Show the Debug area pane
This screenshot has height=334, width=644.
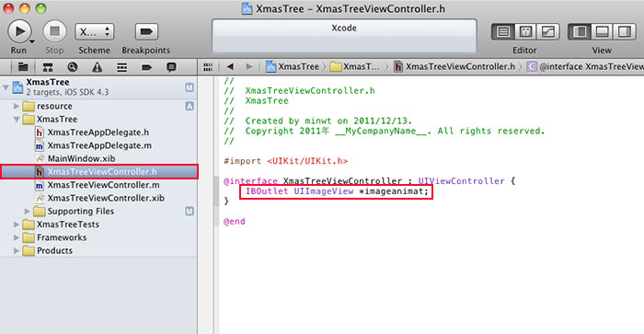pyautogui.click(x=602, y=31)
